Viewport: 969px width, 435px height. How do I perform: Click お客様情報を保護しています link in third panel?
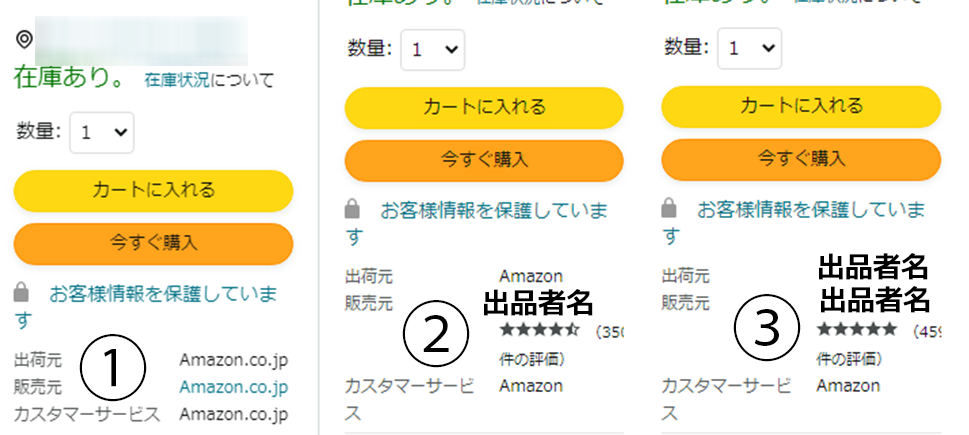(x=793, y=223)
